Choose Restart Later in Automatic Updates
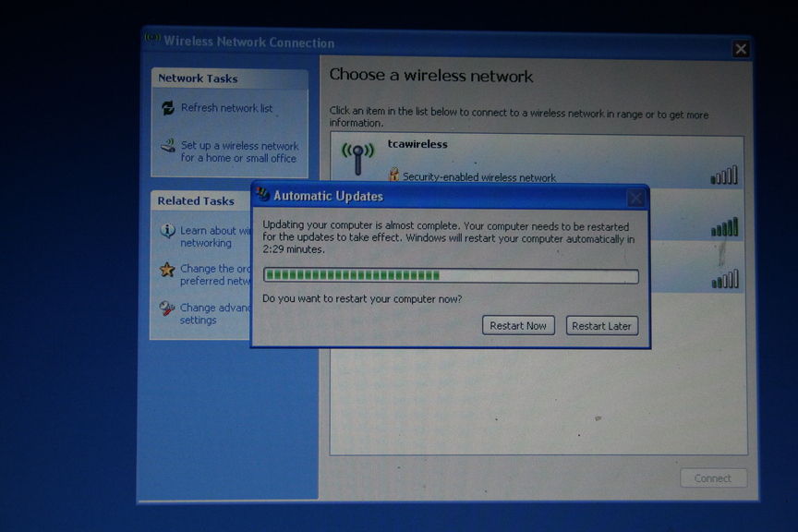This screenshot has height=532, width=798. click(601, 326)
